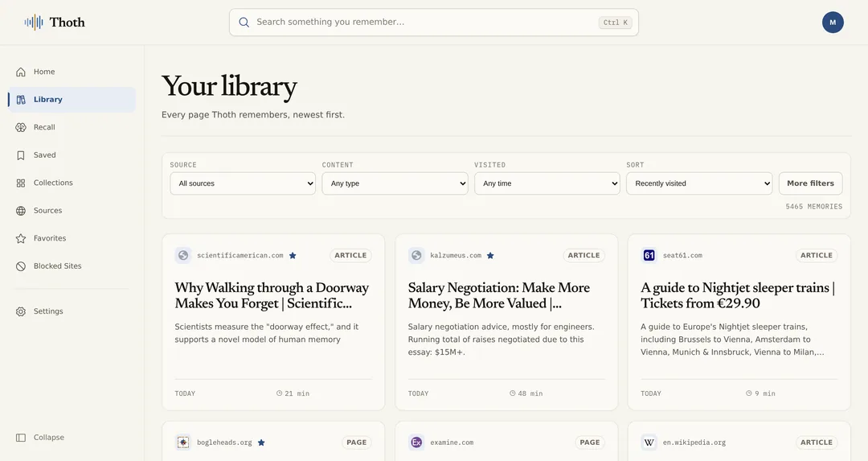Click PAGE badge on examine.com card
This screenshot has width=868, height=461.
(590, 442)
